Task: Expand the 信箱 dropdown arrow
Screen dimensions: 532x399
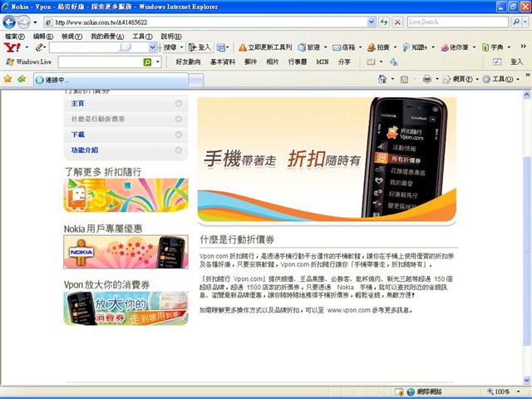Action: [360, 47]
